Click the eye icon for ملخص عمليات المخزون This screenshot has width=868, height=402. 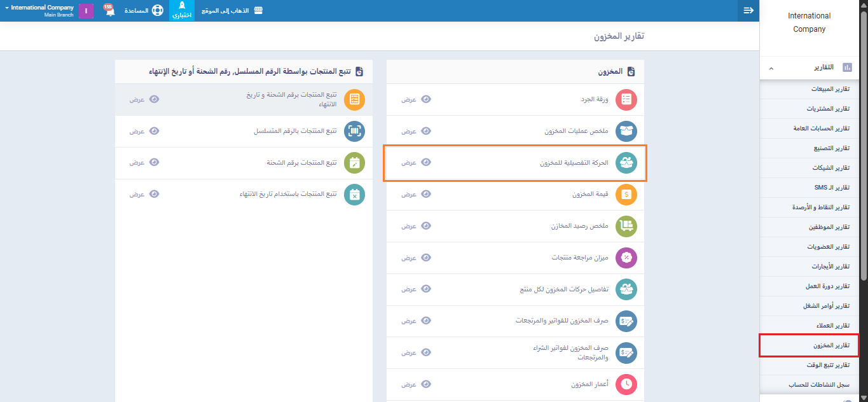click(426, 131)
